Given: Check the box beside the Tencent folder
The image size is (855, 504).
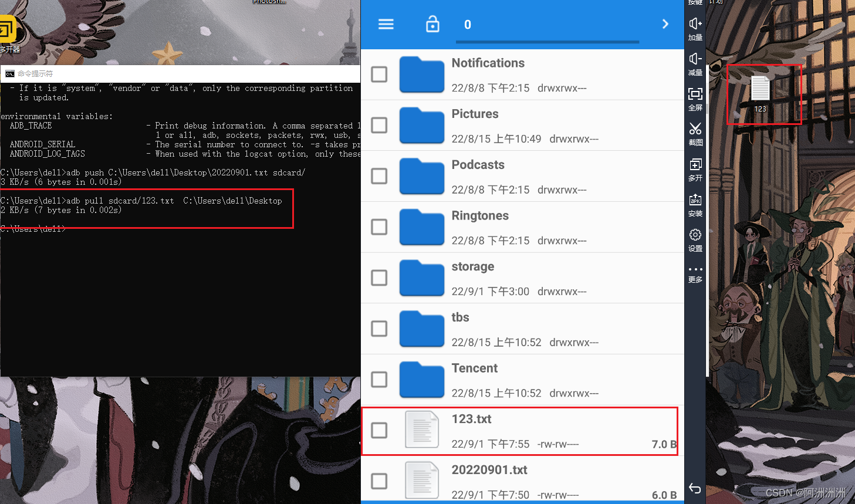Looking at the screenshot, I should coord(379,380).
